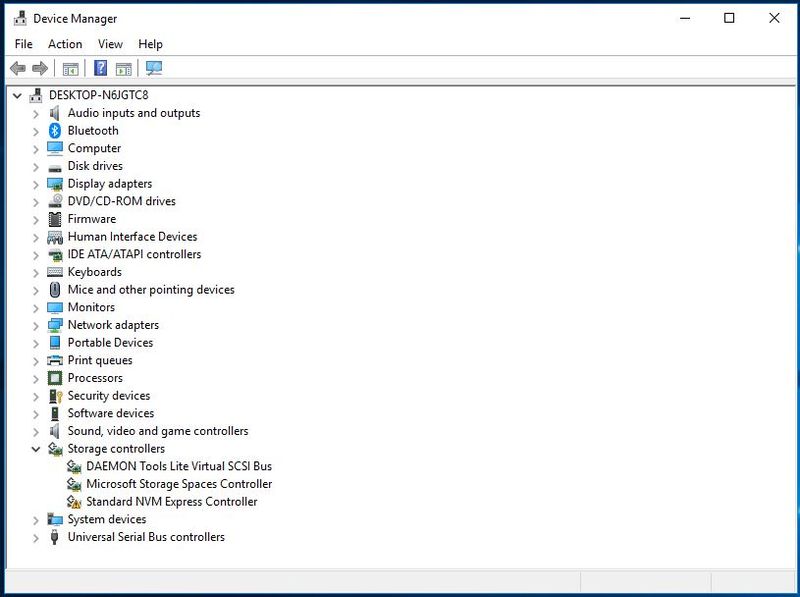
Task: Click the Computer category monitor icon
Action: [x=55, y=148]
